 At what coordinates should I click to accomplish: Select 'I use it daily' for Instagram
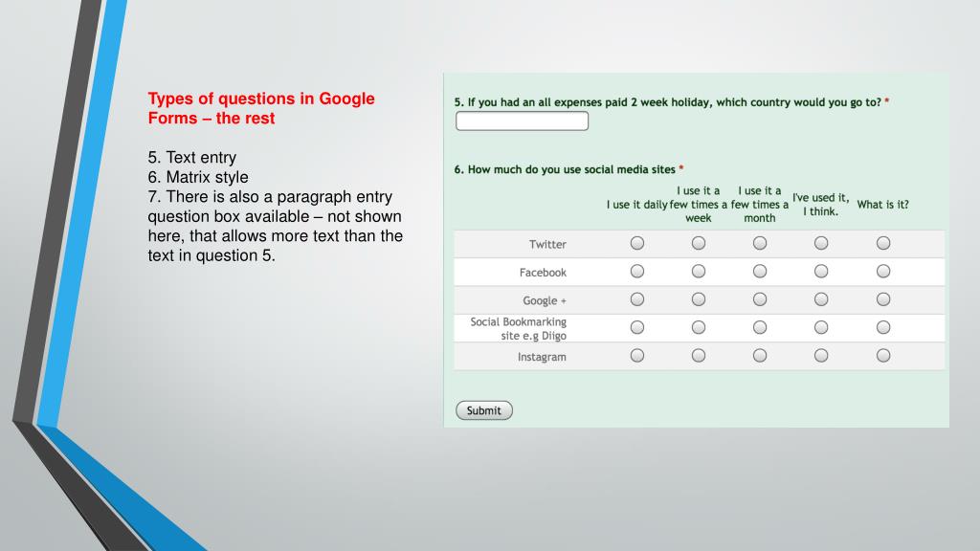(x=636, y=356)
